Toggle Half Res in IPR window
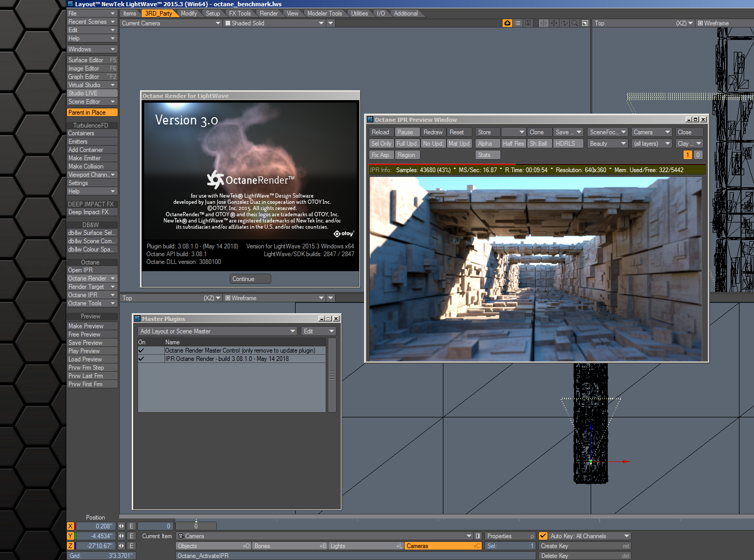 (x=513, y=144)
